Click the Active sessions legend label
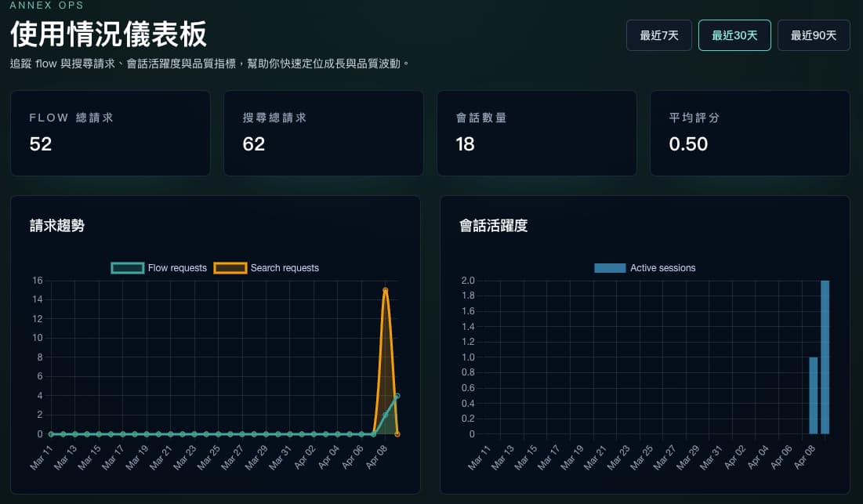The height and width of the screenshot is (504, 863). [662, 268]
